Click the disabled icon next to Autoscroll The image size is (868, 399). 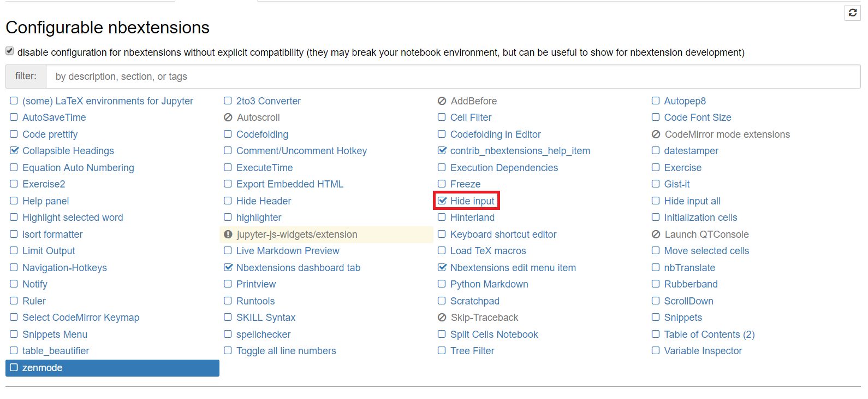pos(228,118)
